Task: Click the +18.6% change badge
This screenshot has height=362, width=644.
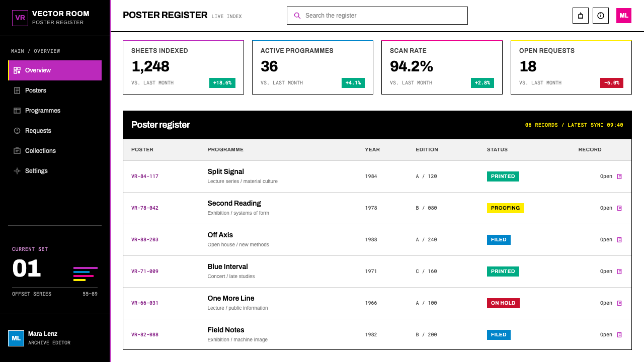Action: coord(222,83)
